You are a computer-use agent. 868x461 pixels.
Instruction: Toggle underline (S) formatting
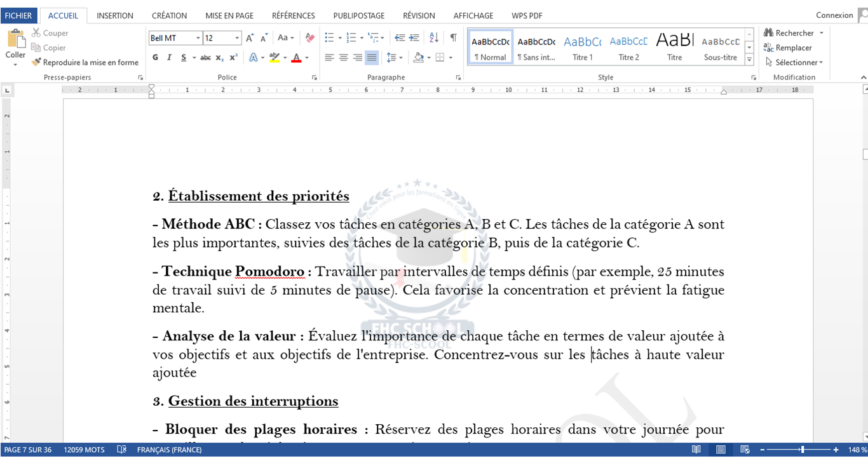[183, 58]
